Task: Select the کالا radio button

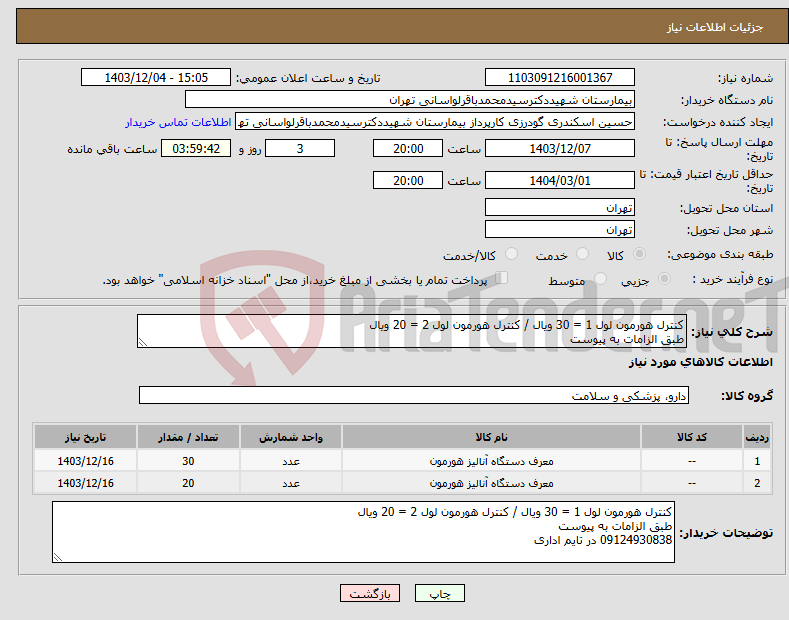Action: [639, 254]
